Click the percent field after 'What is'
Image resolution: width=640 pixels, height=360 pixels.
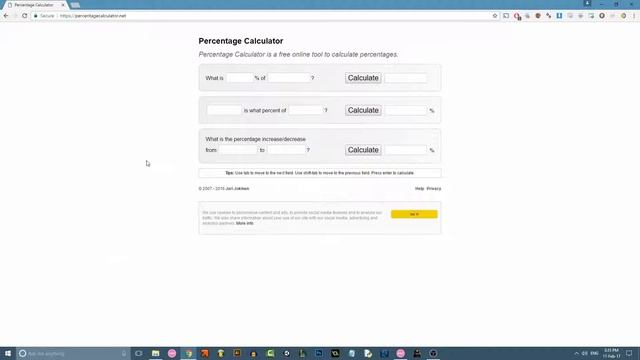(240, 78)
